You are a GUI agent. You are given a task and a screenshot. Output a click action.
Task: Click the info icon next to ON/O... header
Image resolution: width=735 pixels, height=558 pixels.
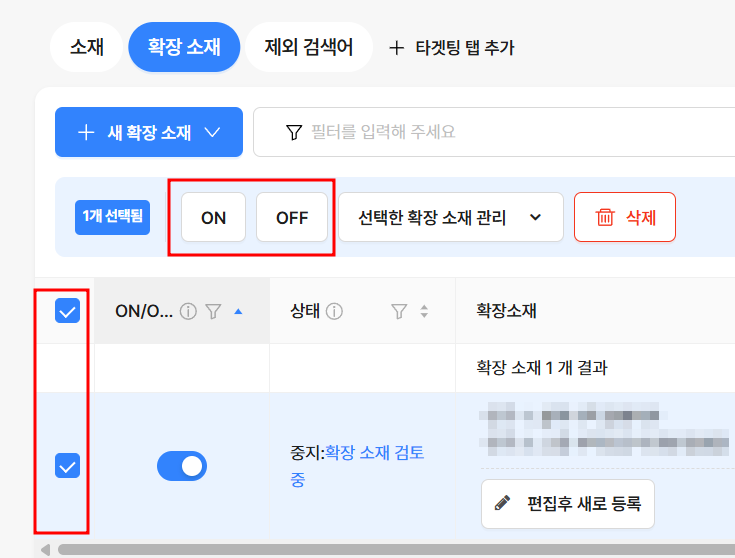point(188,311)
